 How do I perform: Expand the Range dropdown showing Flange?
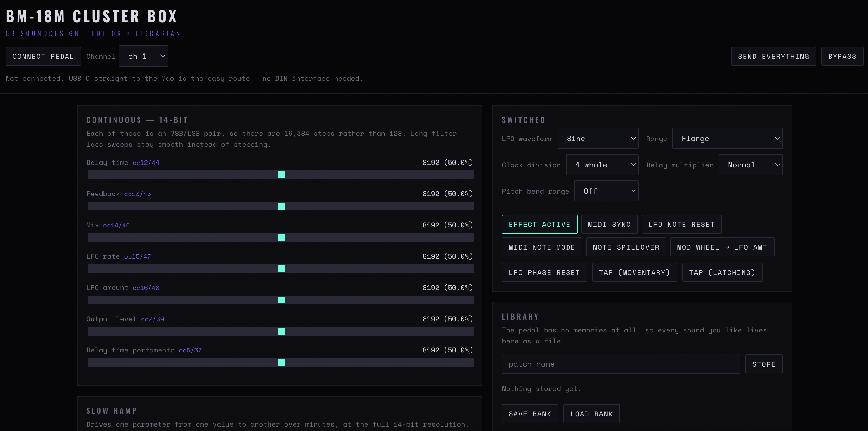click(x=727, y=139)
